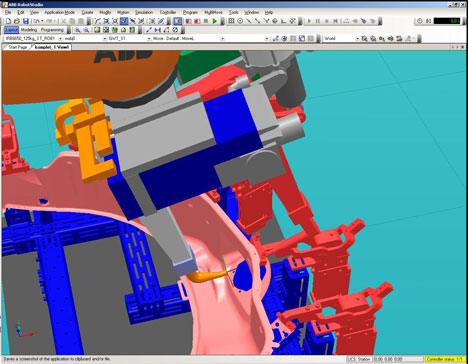468x364 pixels.
Task: Open the File menu
Action: point(8,12)
